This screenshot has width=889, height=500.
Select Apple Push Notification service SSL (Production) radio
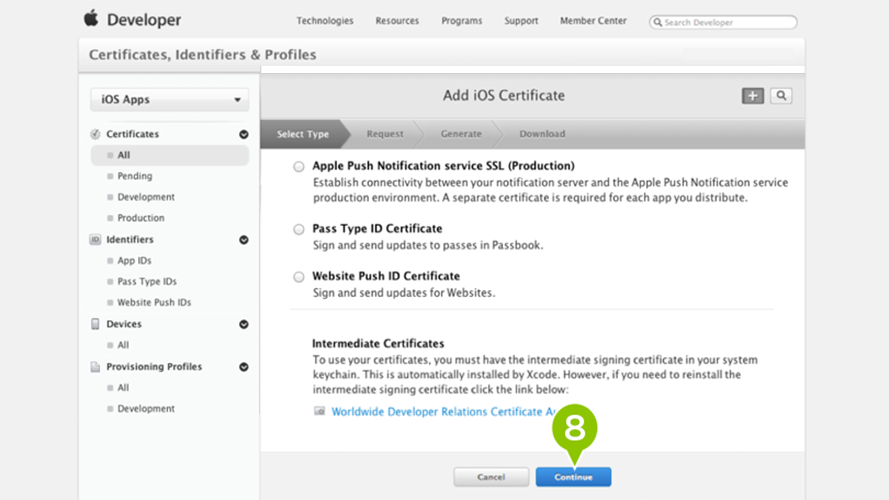point(299,166)
